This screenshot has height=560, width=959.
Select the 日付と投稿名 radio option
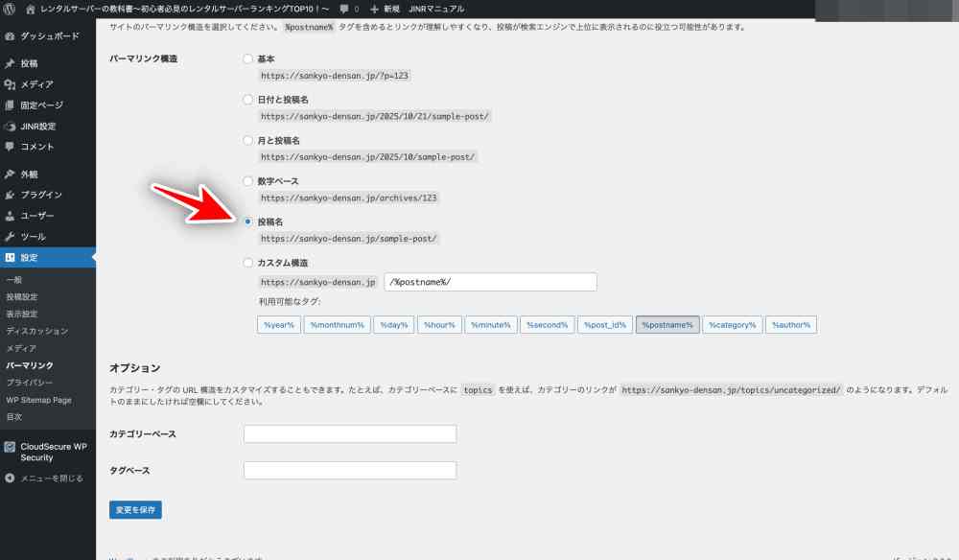[x=248, y=100]
